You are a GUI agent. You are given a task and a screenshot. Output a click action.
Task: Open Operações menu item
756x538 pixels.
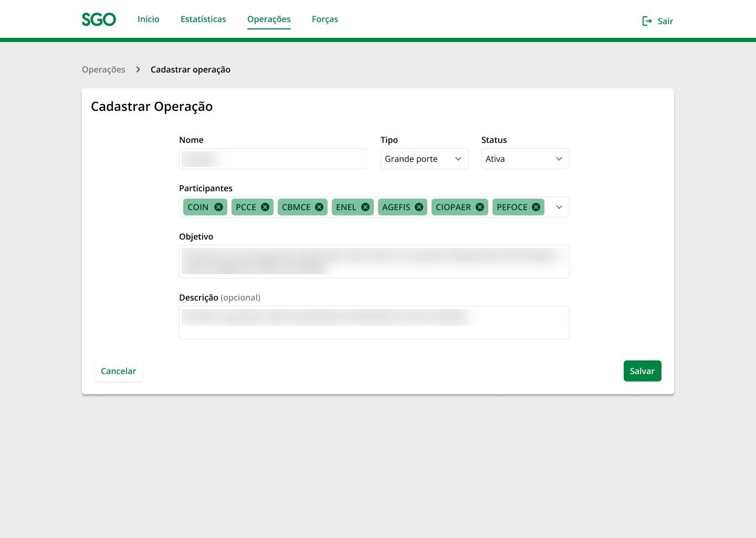(x=269, y=19)
